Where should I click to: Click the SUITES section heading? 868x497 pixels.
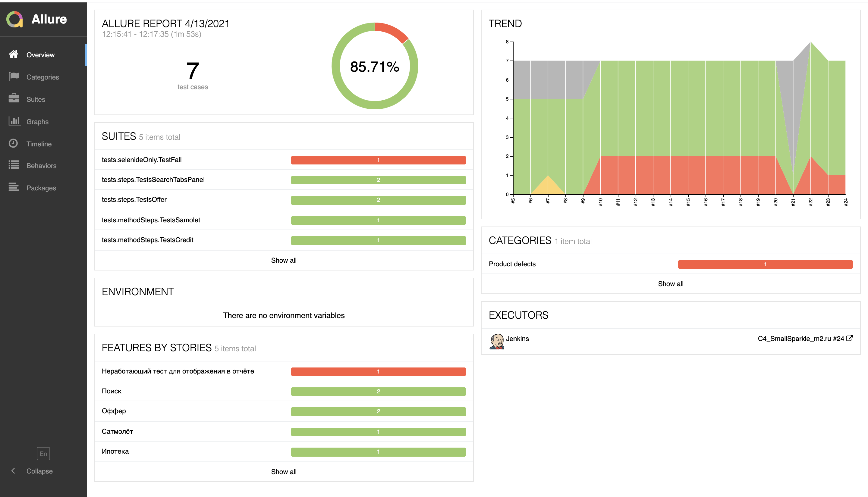[x=119, y=136]
